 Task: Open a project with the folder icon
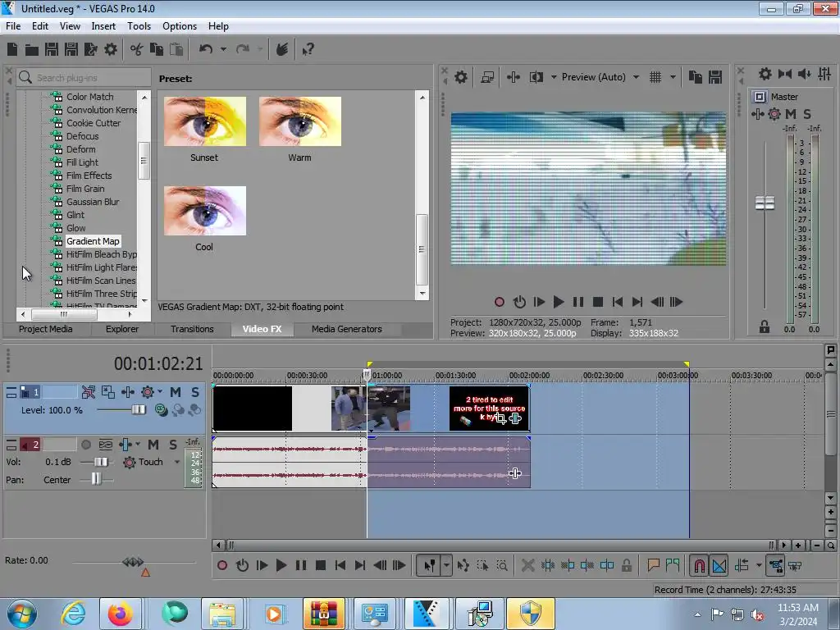pyautogui.click(x=32, y=50)
